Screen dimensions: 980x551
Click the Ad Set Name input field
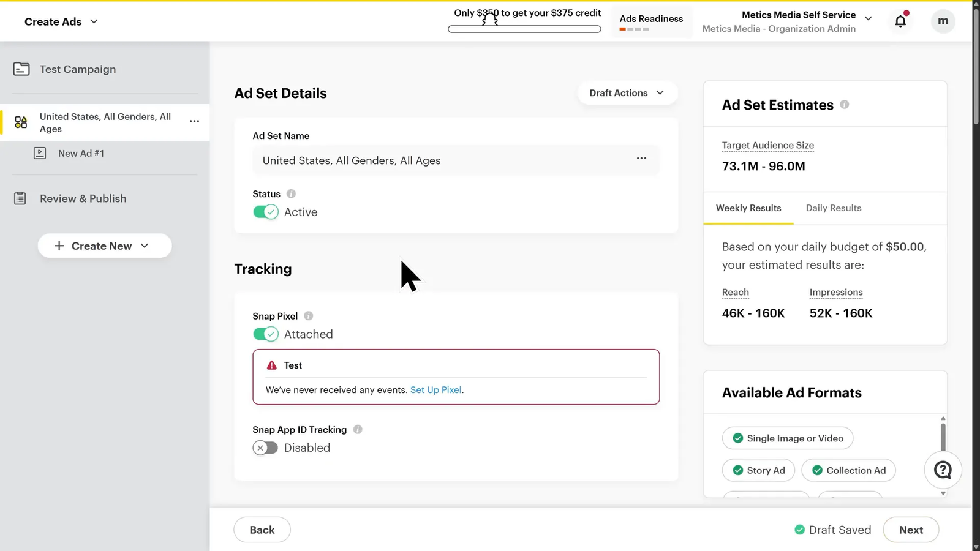[456, 160]
